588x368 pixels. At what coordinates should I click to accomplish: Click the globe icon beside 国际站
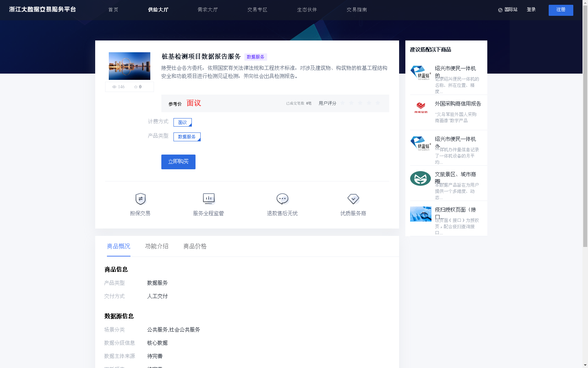[x=500, y=10]
